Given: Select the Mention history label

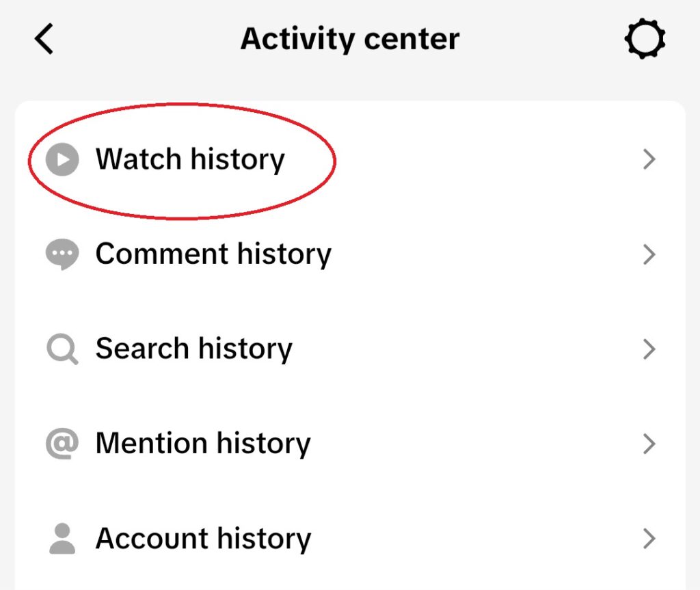Looking at the screenshot, I should click(203, 444).
